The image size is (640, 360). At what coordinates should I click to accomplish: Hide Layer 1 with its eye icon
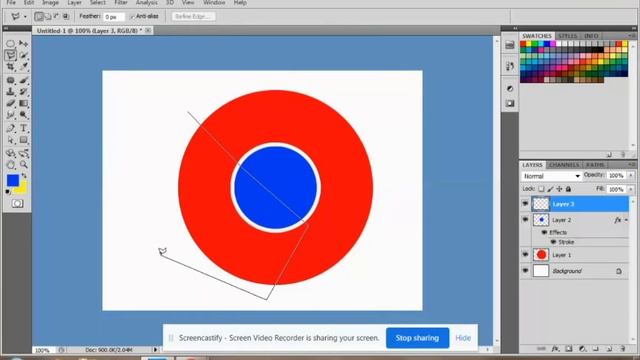pos(525,254)
